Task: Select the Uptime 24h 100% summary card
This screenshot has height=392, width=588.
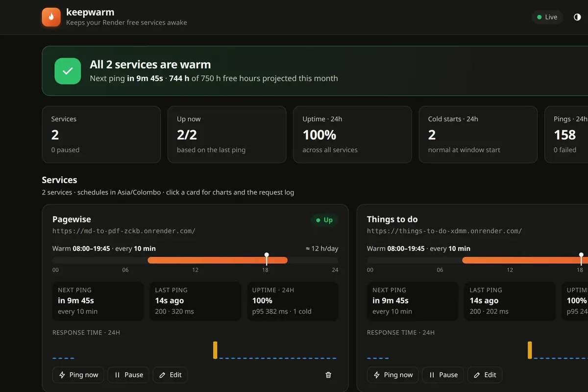Action: (x=352, y=135)
